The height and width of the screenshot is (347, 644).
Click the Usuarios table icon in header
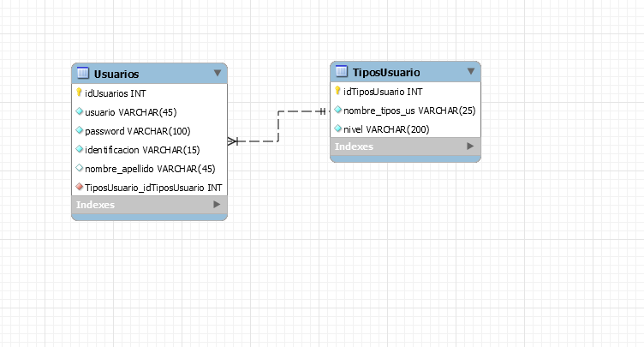click(83, 74)
